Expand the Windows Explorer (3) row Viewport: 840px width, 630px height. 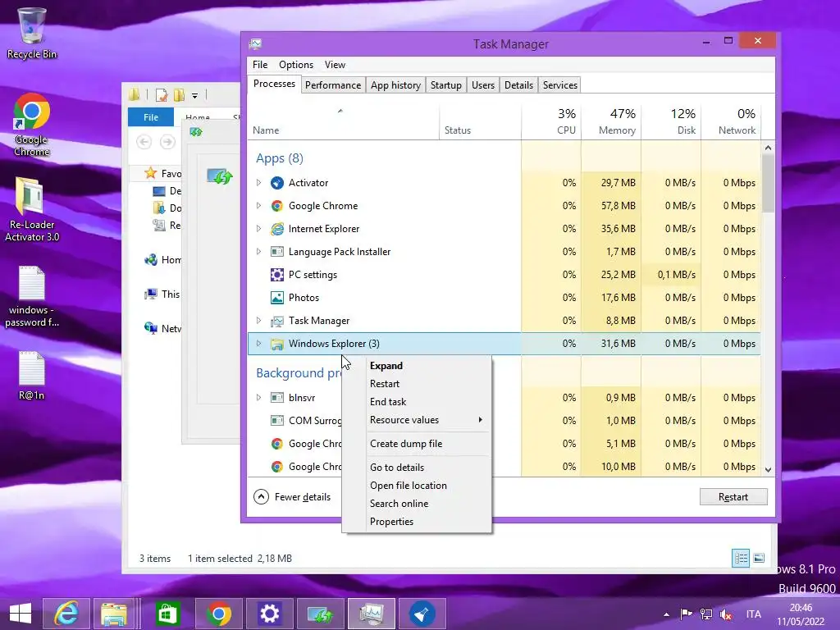[258, 344]
